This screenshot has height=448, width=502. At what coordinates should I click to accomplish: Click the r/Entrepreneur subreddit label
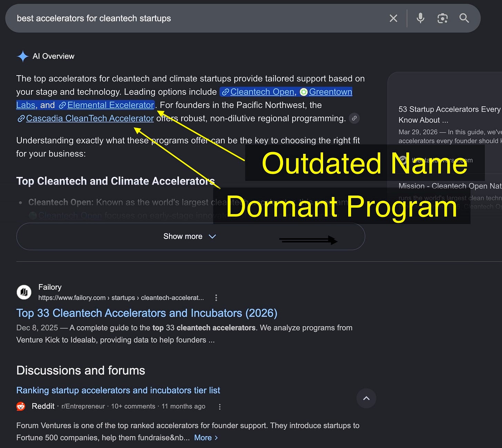(x=83, y=406)
